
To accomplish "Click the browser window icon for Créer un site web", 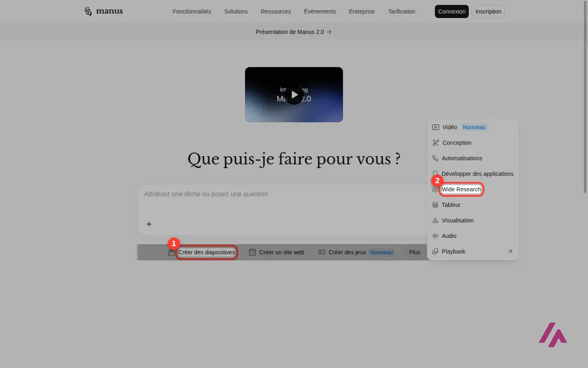I will 252,252.
